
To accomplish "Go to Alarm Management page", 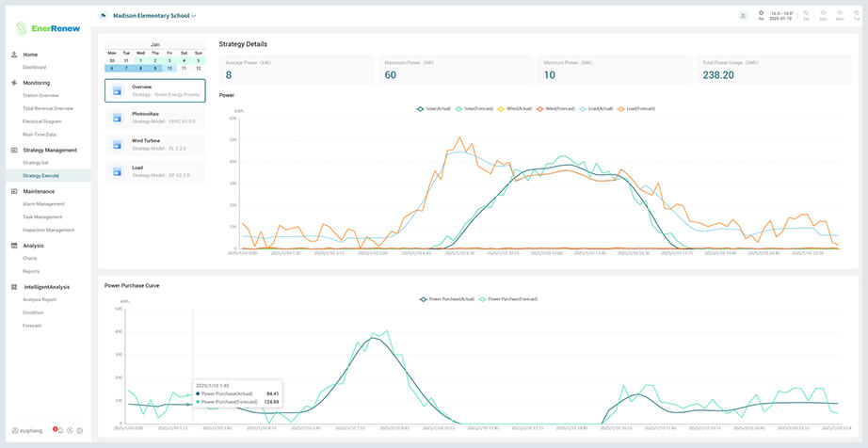I will tap(43, 203).
